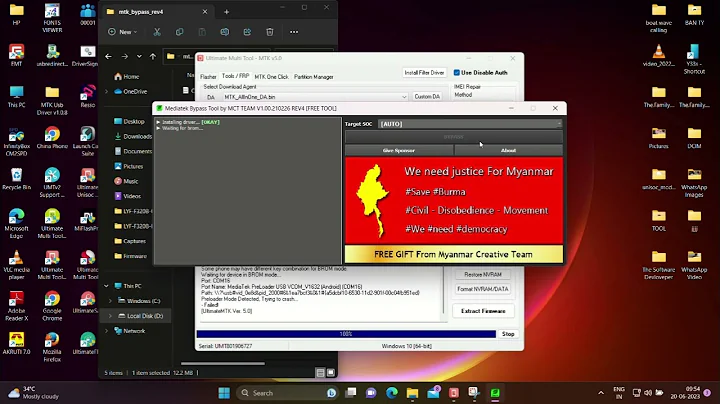This screenshot has width=720, height=404.
Task: Switch to the MTK One Click tab
Action: click(271, 77)
